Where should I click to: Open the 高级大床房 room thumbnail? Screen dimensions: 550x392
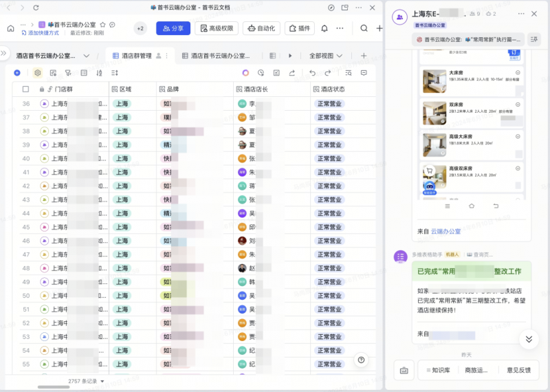coord(434,145)
